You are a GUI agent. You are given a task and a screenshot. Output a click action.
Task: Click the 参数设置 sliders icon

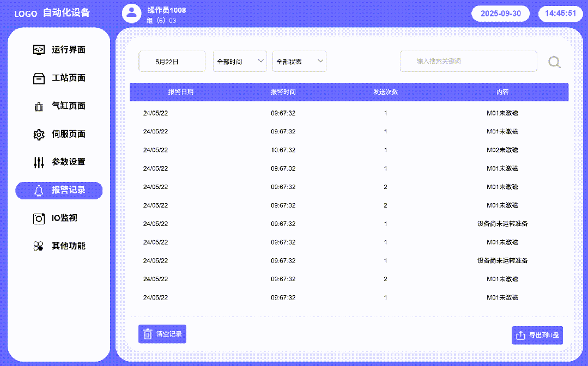(x=38, y=162)
